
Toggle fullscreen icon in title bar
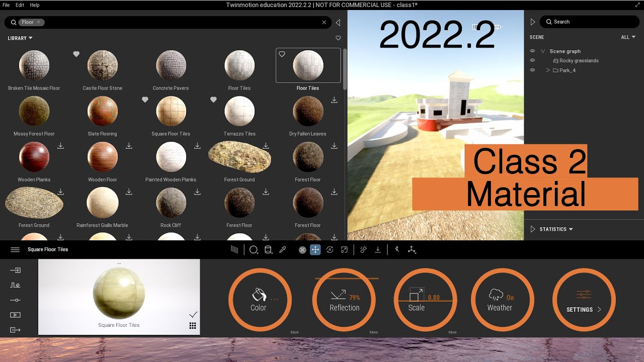pyautogui.click(x=637, y=5)
